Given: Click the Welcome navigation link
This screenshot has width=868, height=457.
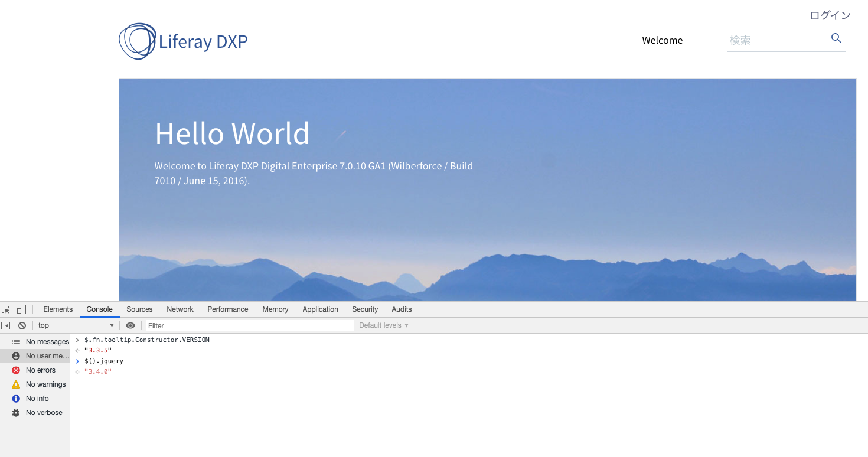Looking at the screenshot, I should click(x=663, y=40).
